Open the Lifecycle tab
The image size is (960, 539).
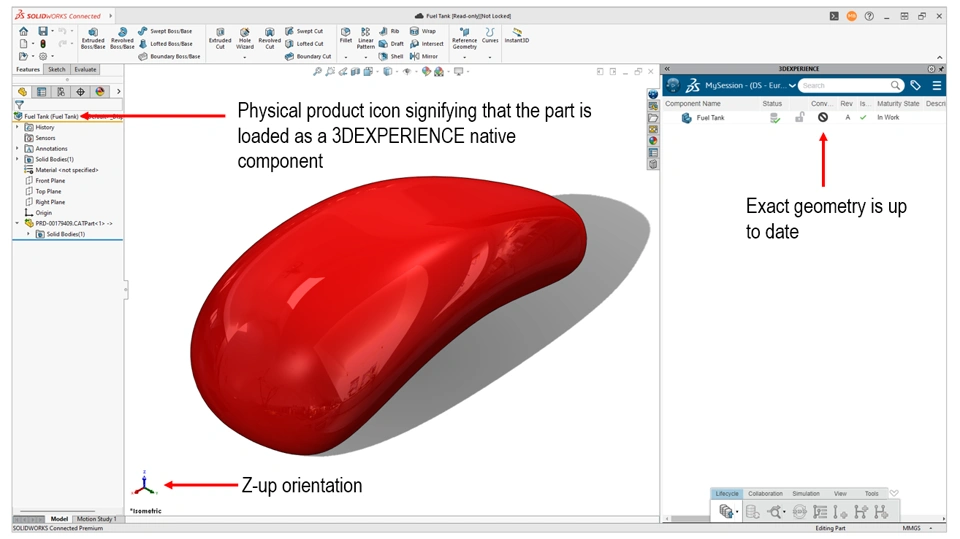pyautogui.click(x=727, y=494)
